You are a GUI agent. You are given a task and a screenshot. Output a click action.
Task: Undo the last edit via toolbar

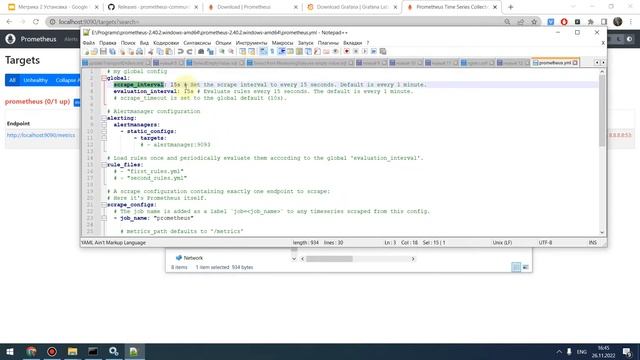180,51
